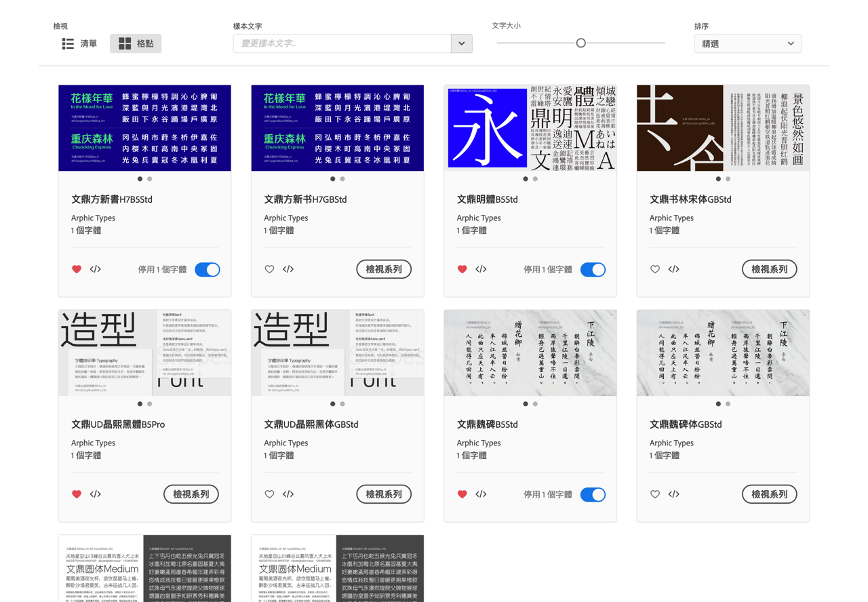Open 文鼎魏碑B5Std font title link
This screenshot has width=868, height=602.
(x=487, y=424)
